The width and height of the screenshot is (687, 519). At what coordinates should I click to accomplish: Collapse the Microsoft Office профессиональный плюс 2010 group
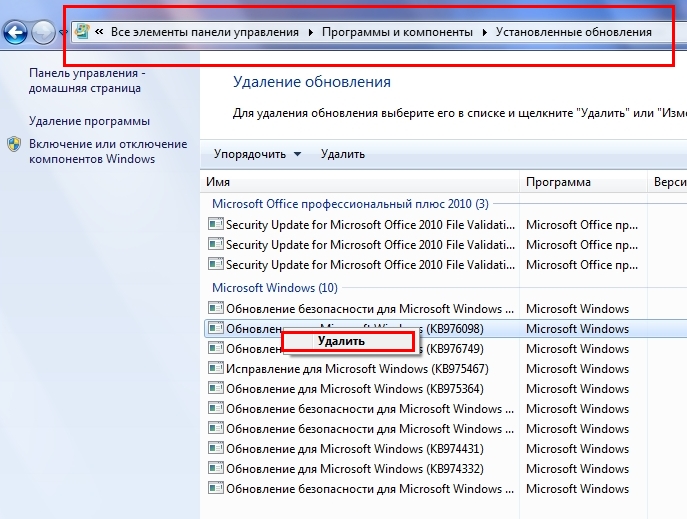click(x=350, y=204)
